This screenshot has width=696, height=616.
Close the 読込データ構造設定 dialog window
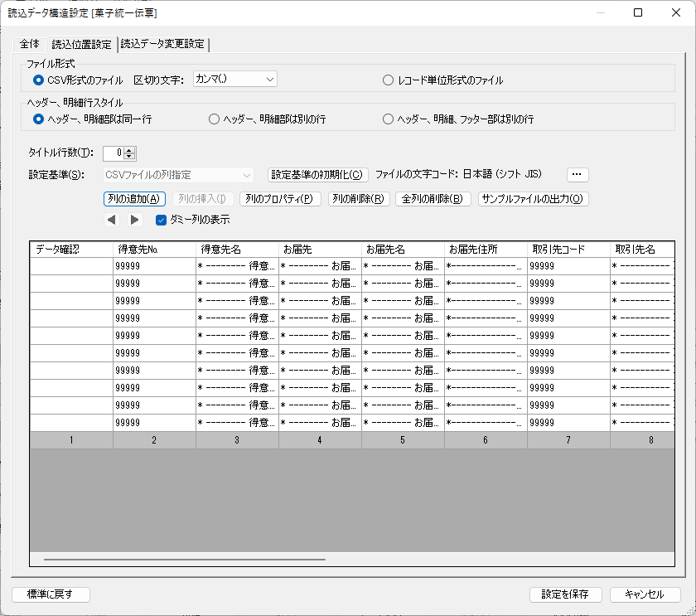point(676,12)
